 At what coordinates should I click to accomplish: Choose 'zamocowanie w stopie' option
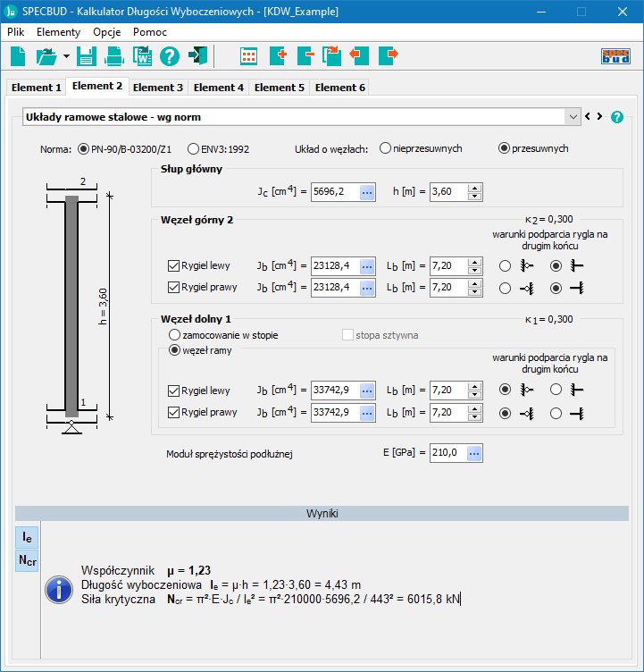pyautogui.click(x=175, y=335)
